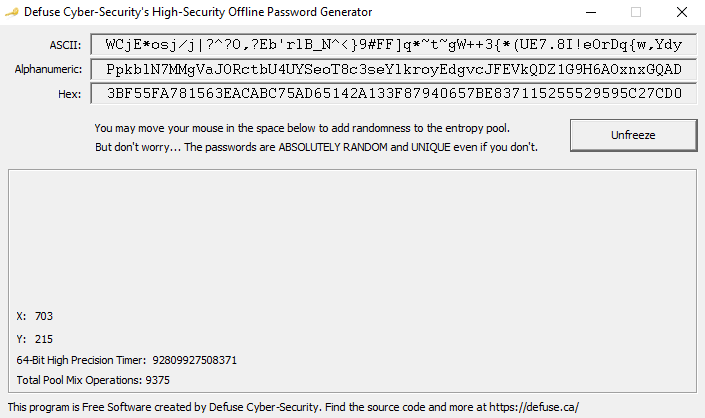The height and width of the screenshot is (418, 705).
Task: Click the X coordinate readout
Action: click(x=35, y=316)
